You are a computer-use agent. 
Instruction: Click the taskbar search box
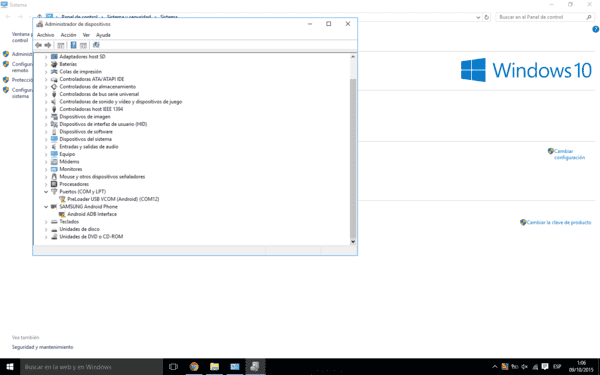91,367
